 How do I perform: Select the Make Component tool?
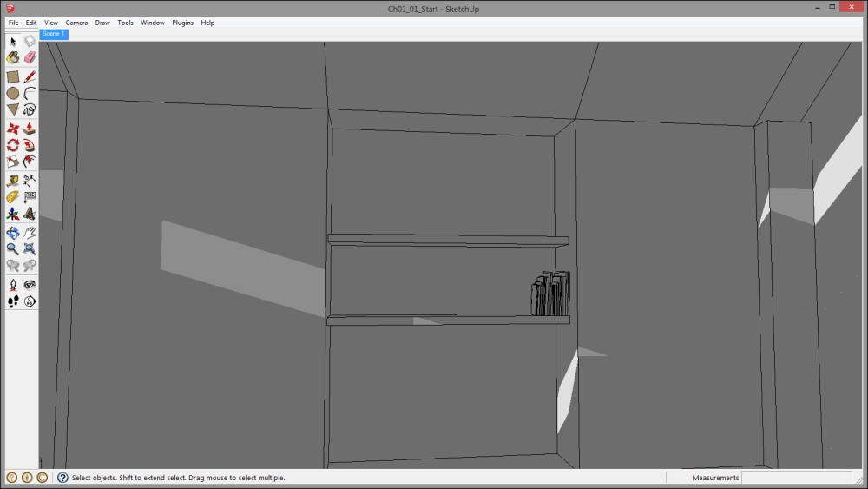pos(30,42)
